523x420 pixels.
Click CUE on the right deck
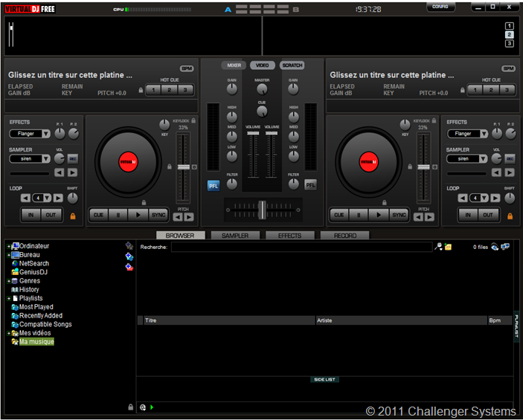pyautogui.click(x=339, y=215)
